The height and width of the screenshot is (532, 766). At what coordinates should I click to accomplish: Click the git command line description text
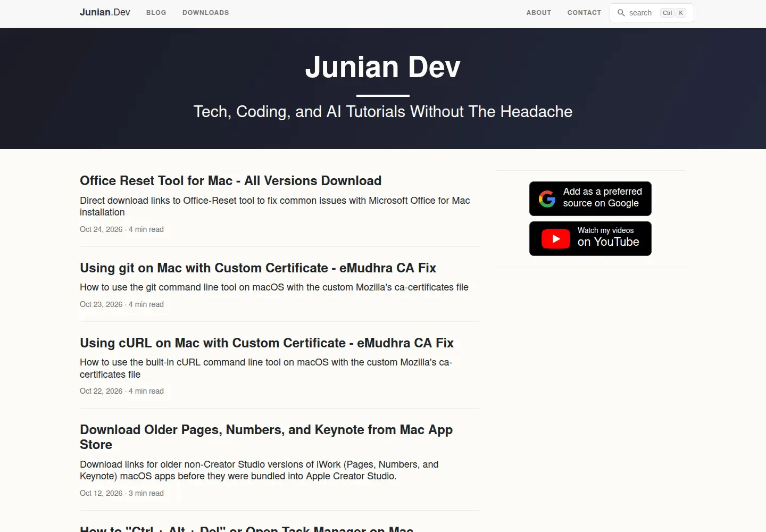pos(274,287)
